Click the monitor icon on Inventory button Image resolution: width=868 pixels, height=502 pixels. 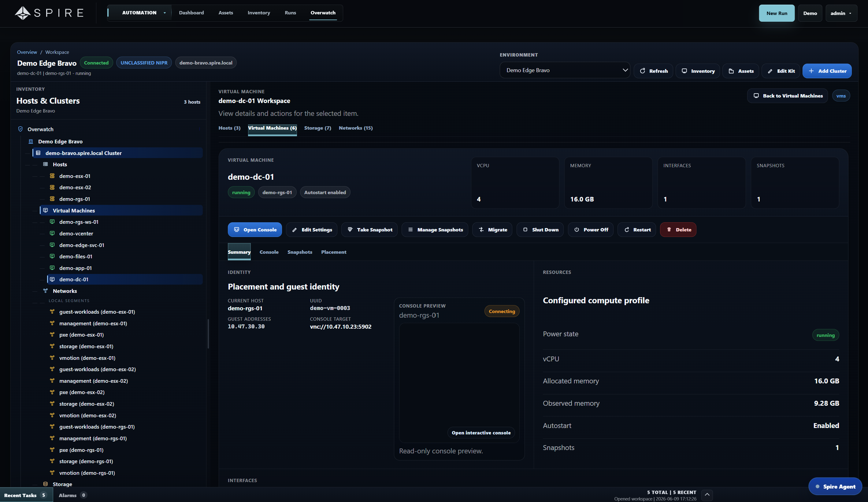(684, 71)
